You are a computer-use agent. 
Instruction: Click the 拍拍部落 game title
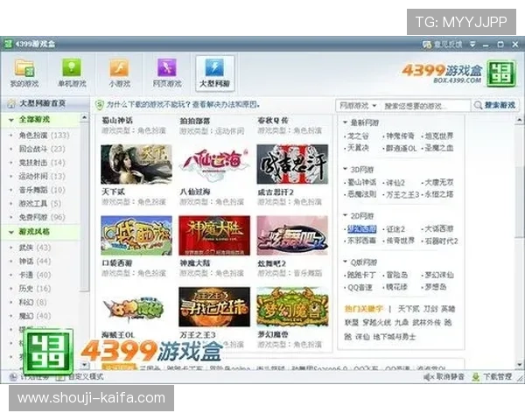click(195, 121)
